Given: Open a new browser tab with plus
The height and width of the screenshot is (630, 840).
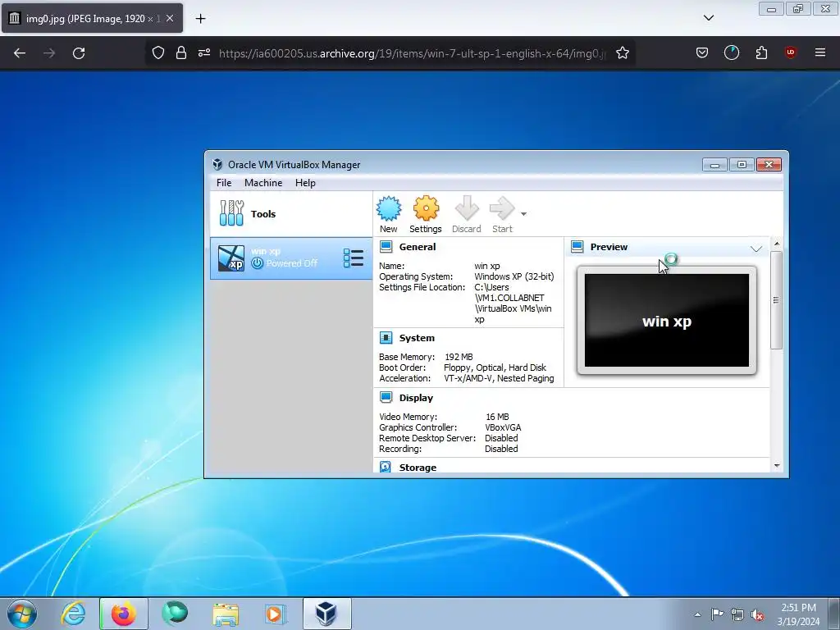Looking at the screenshot, I should [200, 18].
